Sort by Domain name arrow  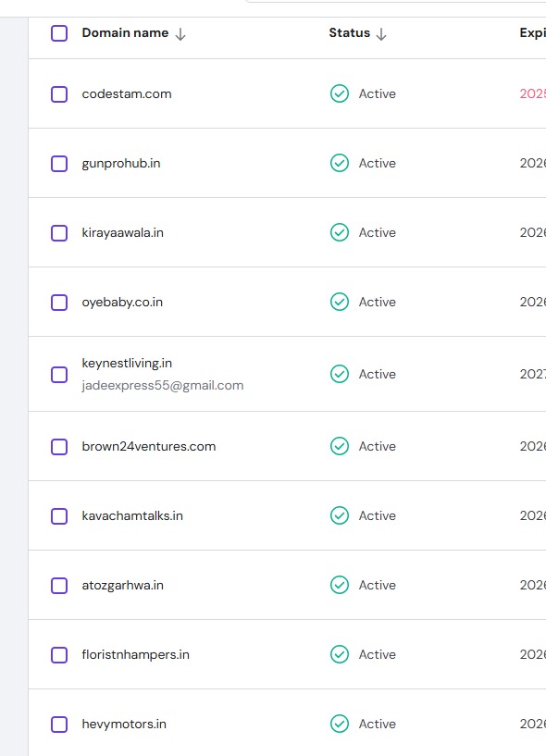click(x=180, y=34)
